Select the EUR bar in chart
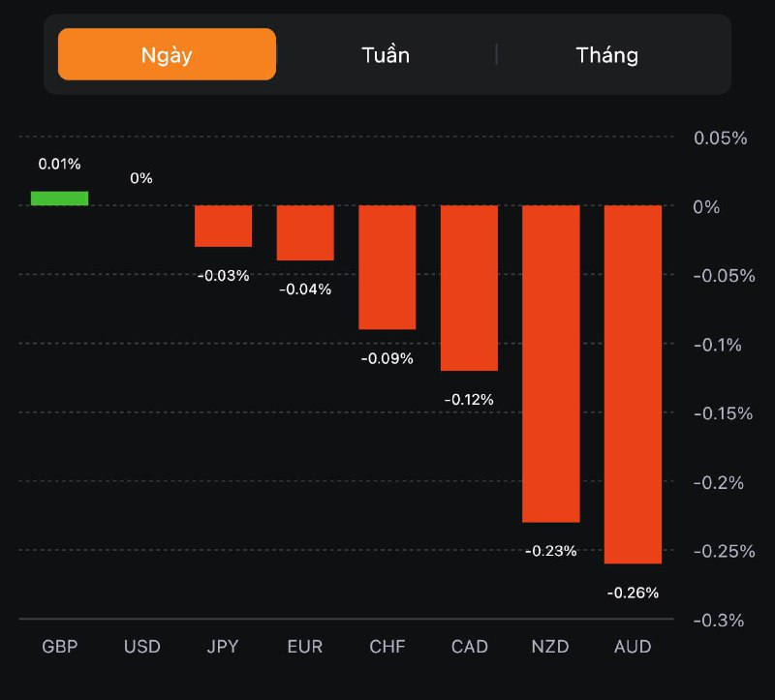Viewport: 775px width, 700px height. 305,232
